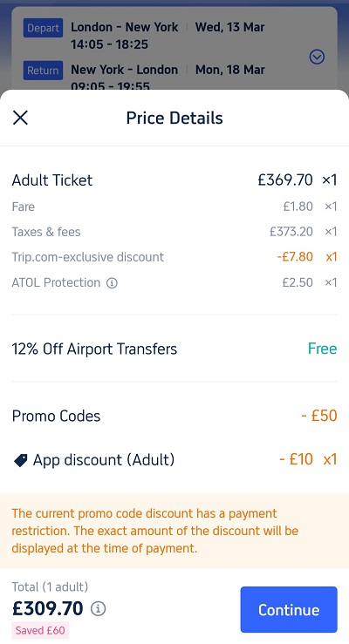Tap the App discount (Adult) row

click(174, 459)
